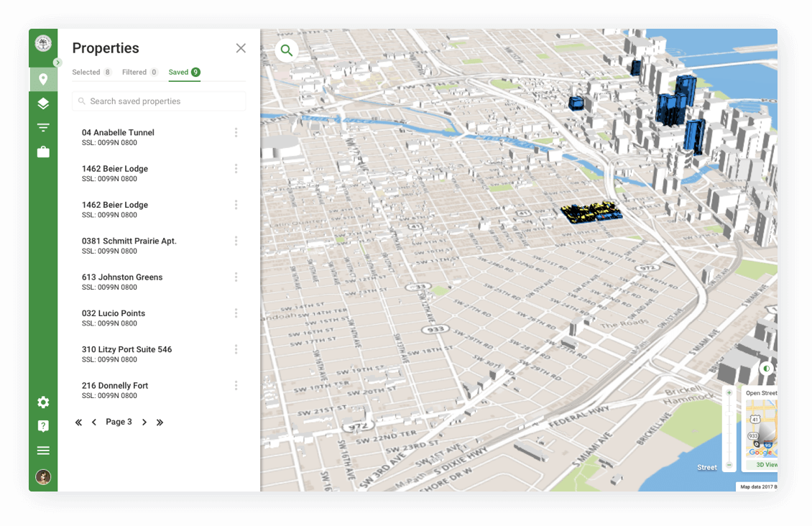
Task: Click the map search magnifier button
Action: [x=287, y=50]
